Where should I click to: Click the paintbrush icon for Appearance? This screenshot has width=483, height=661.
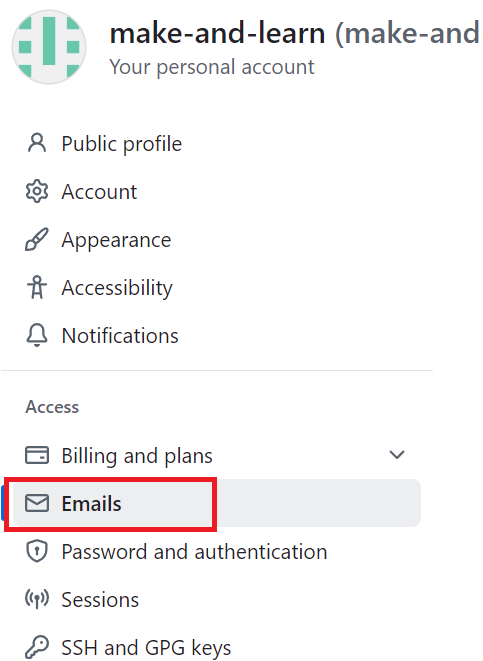point(37,239)
